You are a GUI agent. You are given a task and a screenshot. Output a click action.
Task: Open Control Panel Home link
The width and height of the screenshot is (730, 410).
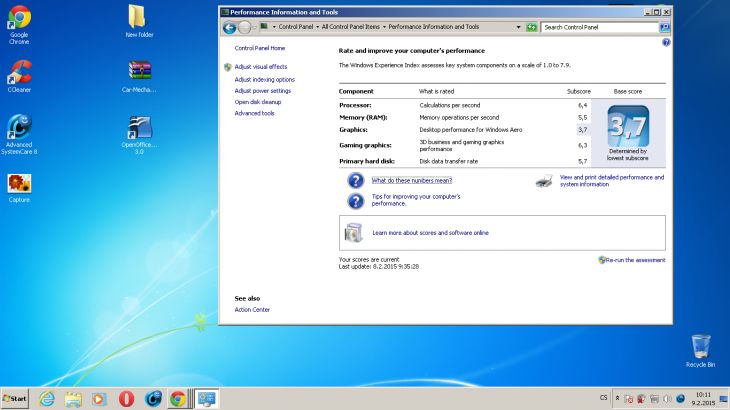(260, 48)
